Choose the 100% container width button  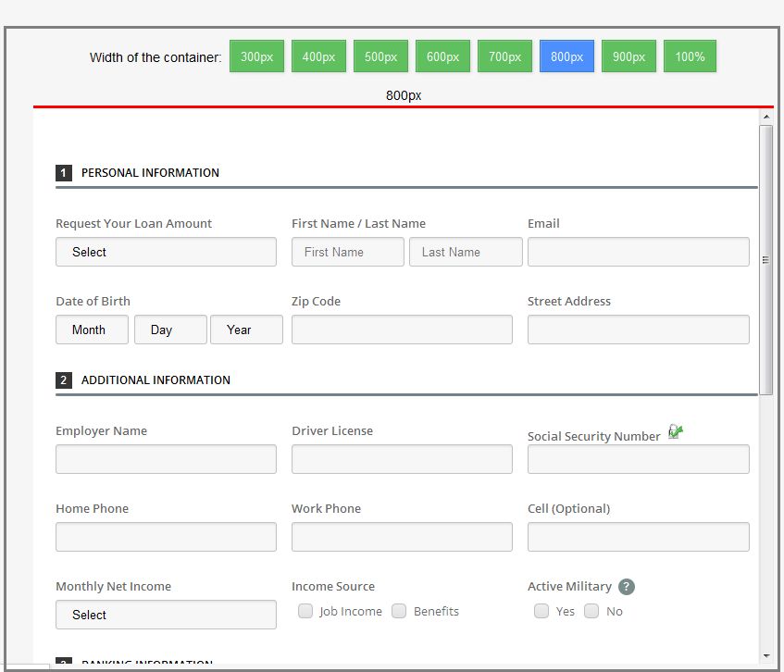(x=690, y=56)
